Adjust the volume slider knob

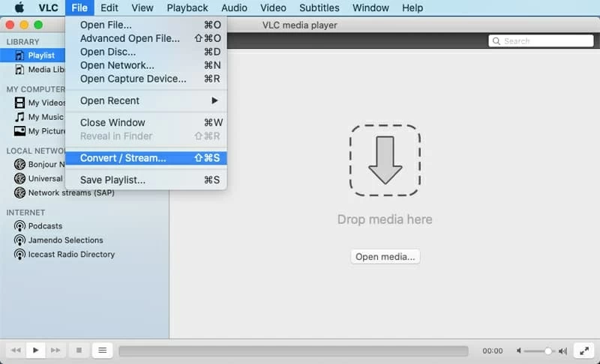click(547, 351)
